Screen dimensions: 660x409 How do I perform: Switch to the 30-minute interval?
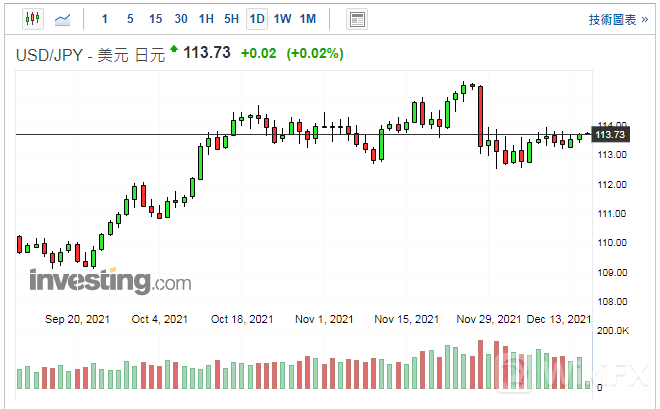(180, 19)
